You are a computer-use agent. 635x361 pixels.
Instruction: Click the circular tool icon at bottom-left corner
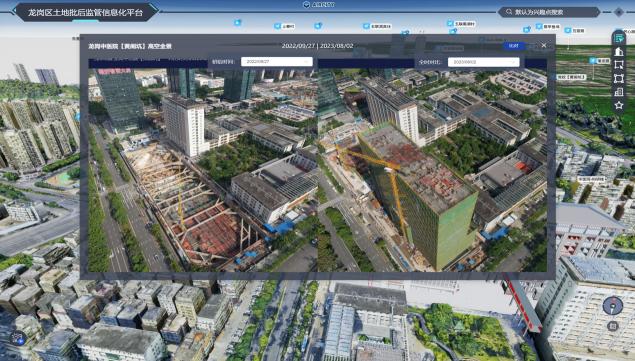[x=17, y=338]
